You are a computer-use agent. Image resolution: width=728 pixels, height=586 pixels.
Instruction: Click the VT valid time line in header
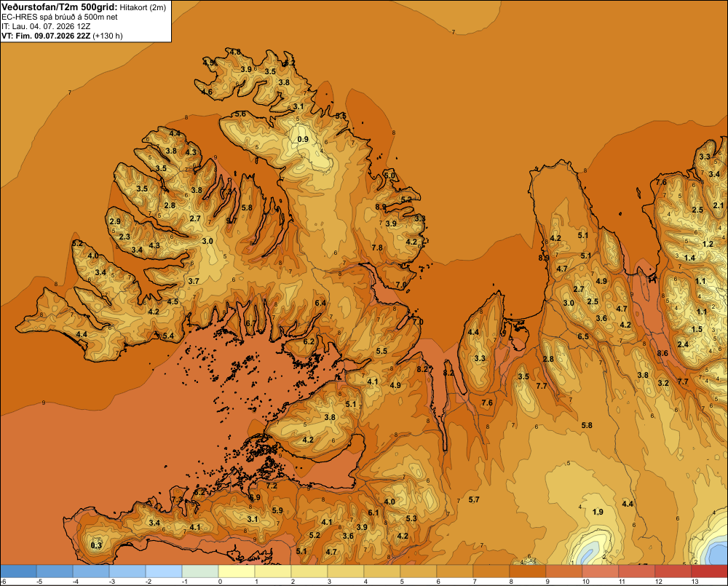coord(62,36)
